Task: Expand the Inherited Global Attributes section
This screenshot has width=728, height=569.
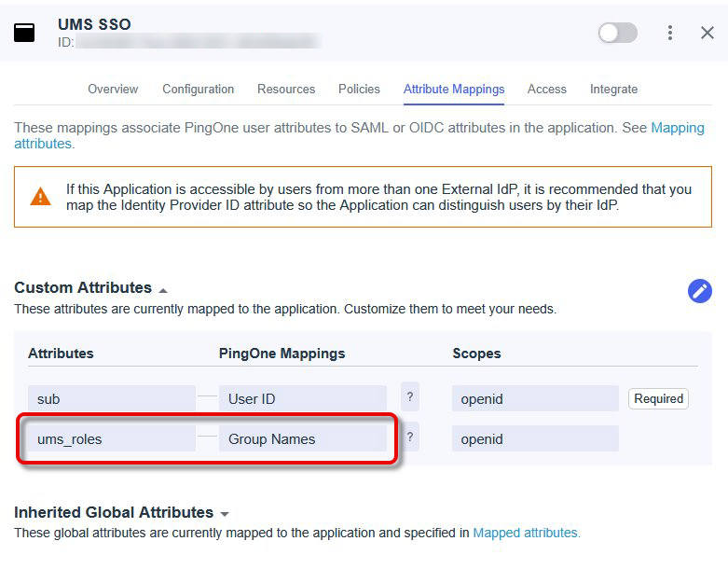Action: pyautogui.click(x=225, y=514)
